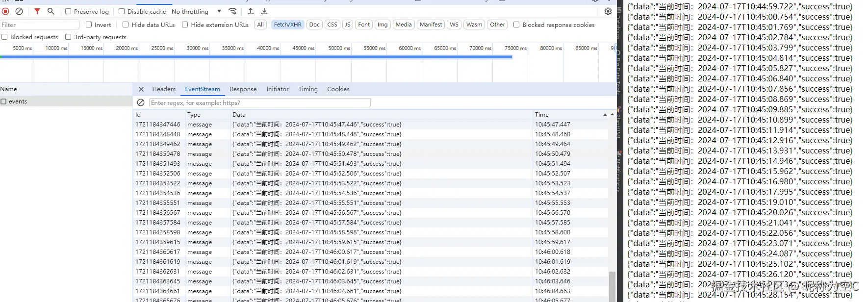Filter by WS type
The image size is (868, 302).
coord(454,25)
